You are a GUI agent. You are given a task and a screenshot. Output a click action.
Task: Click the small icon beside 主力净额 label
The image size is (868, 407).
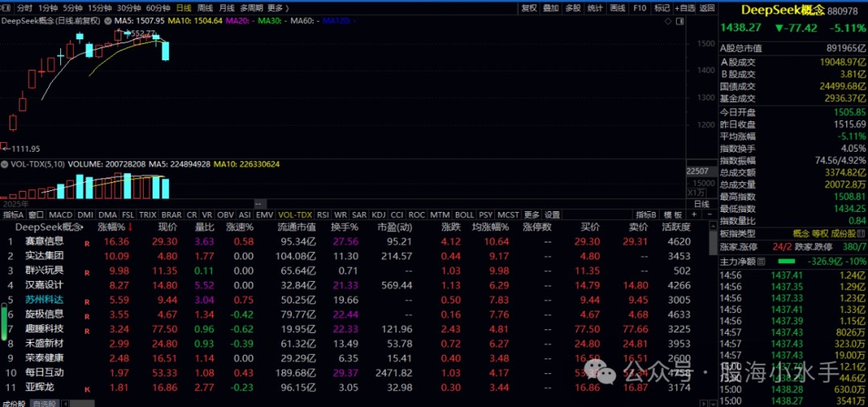coord(762,261)
